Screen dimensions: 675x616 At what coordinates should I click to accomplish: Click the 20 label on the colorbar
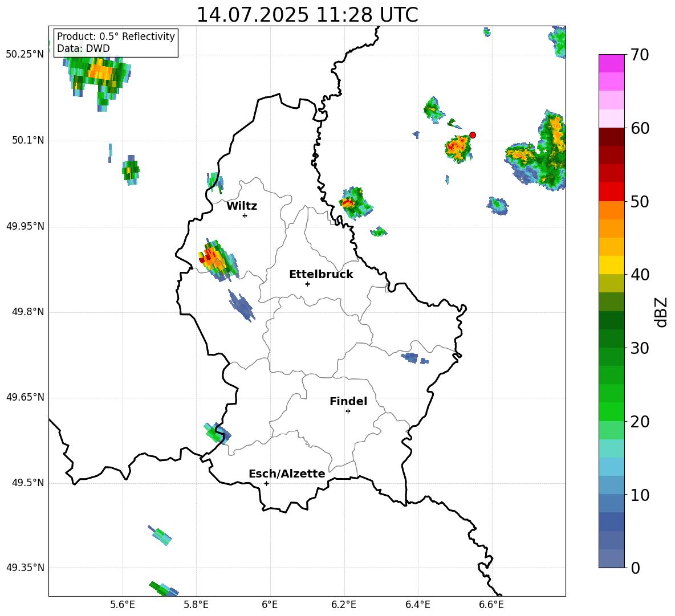click(x=639, y=422)
